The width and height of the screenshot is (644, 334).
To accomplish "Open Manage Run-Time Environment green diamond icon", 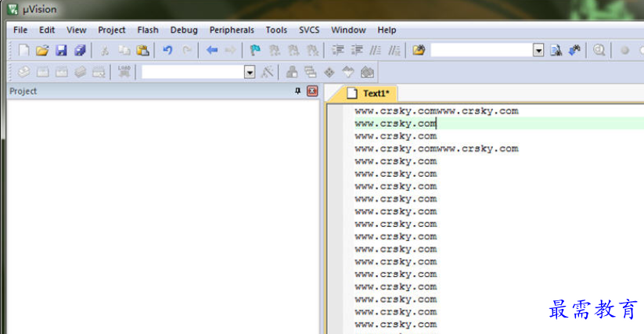I will [x=329, y=73].
